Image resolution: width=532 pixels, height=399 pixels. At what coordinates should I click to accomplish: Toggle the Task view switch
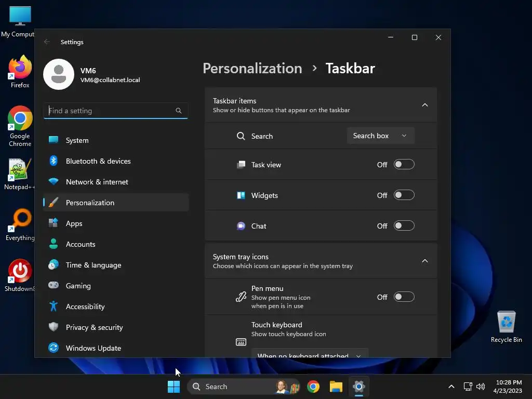coord(404,165)
